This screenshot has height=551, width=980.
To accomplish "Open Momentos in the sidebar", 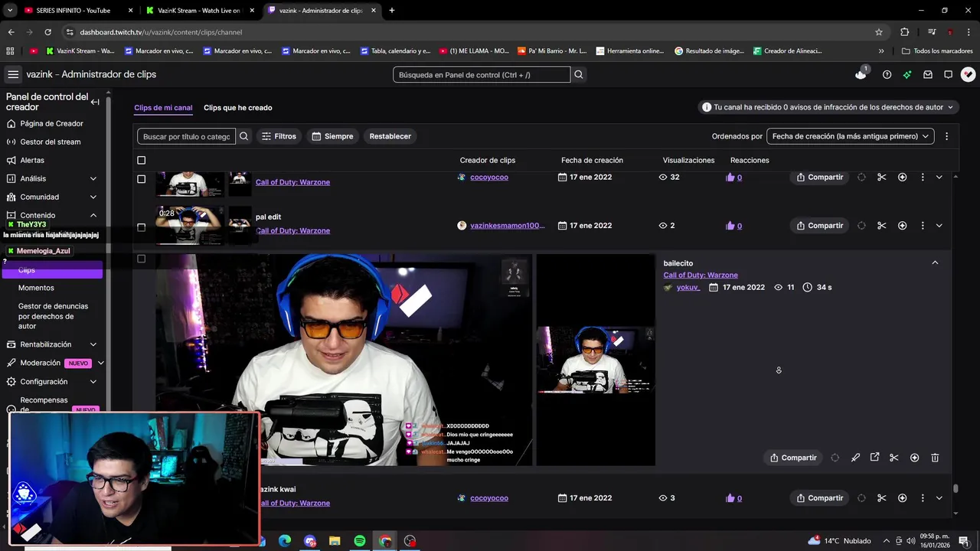I will pyautogui.click(x=36, y=288).
